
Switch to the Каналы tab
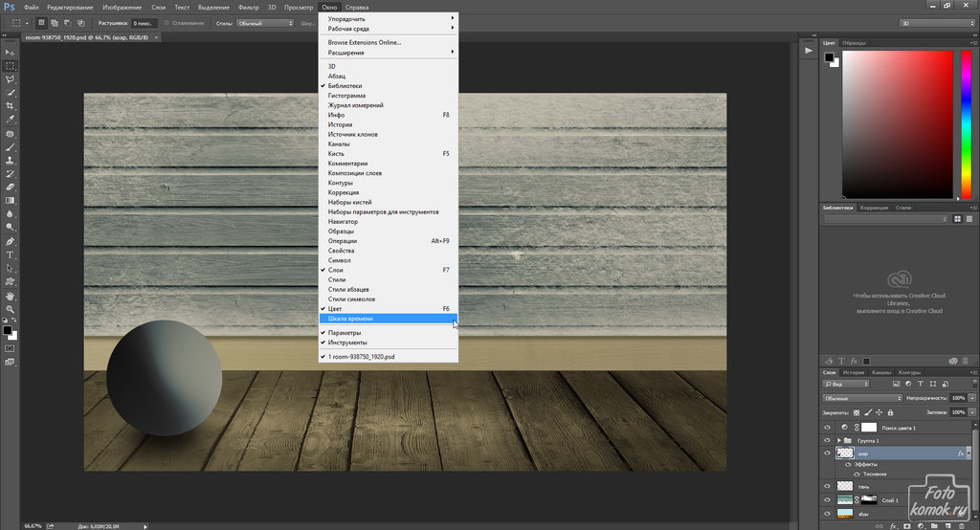coord(881,372)
